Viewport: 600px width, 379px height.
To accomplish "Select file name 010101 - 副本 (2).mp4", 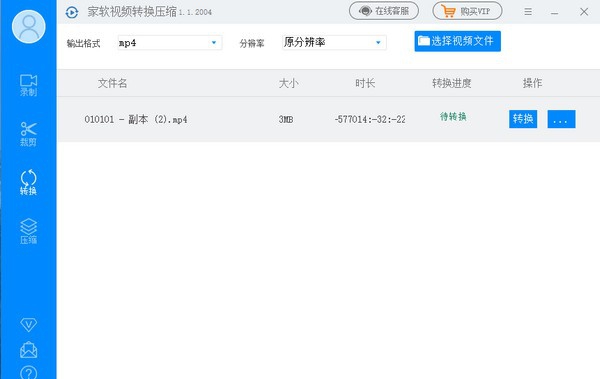I will click(136, 119).
